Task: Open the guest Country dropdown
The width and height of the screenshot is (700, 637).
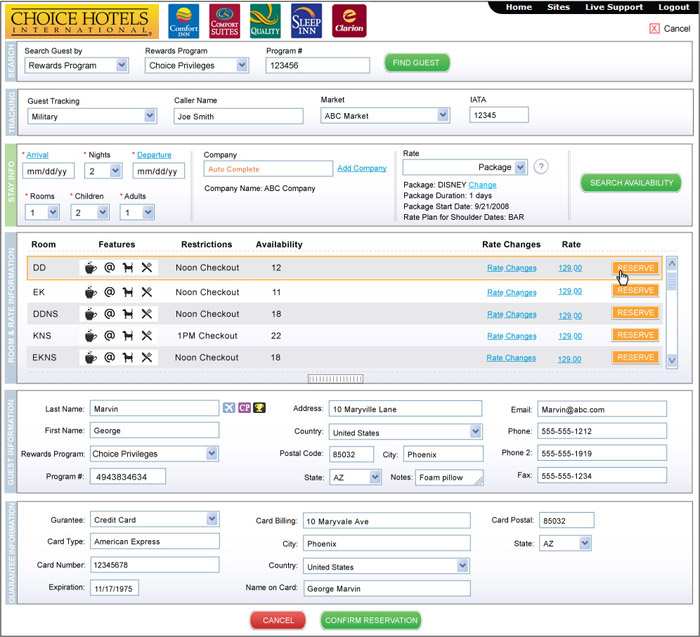Action: 475,432
